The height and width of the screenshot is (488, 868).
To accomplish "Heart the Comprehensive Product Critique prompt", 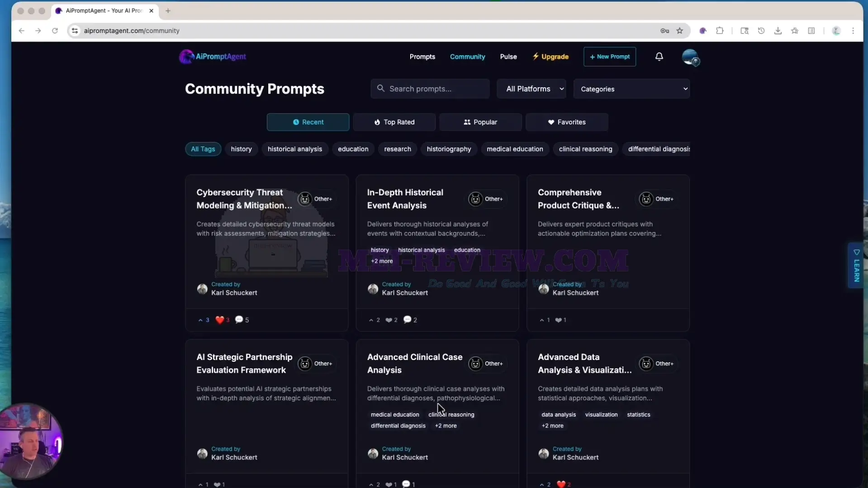I will click(561, 320).
